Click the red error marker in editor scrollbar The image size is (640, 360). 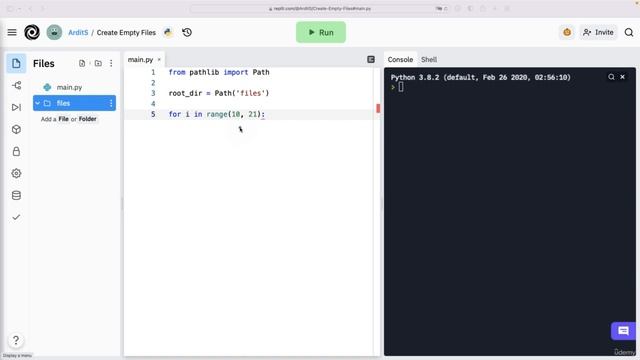[x=378, y=108]
